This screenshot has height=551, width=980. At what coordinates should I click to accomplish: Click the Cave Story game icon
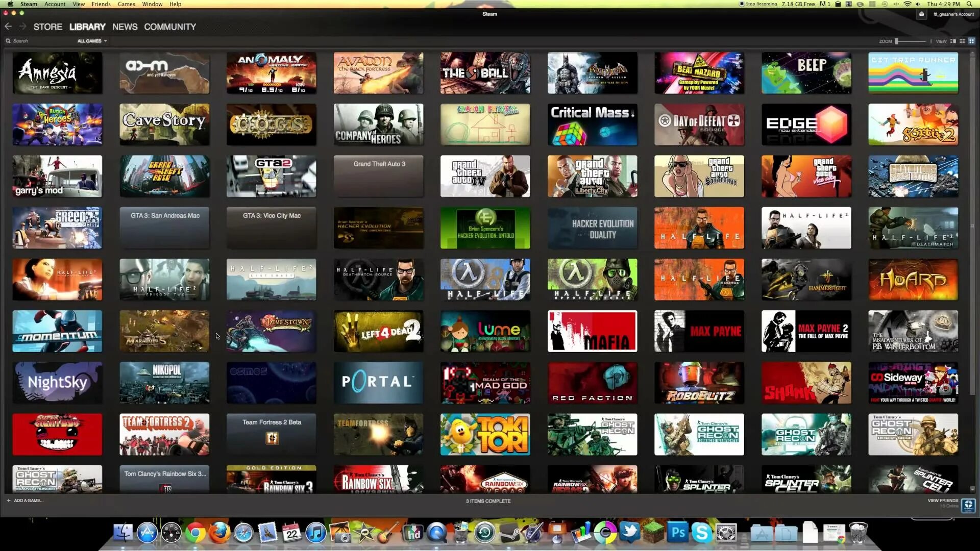pyautogui.click(x=164, y=124)
